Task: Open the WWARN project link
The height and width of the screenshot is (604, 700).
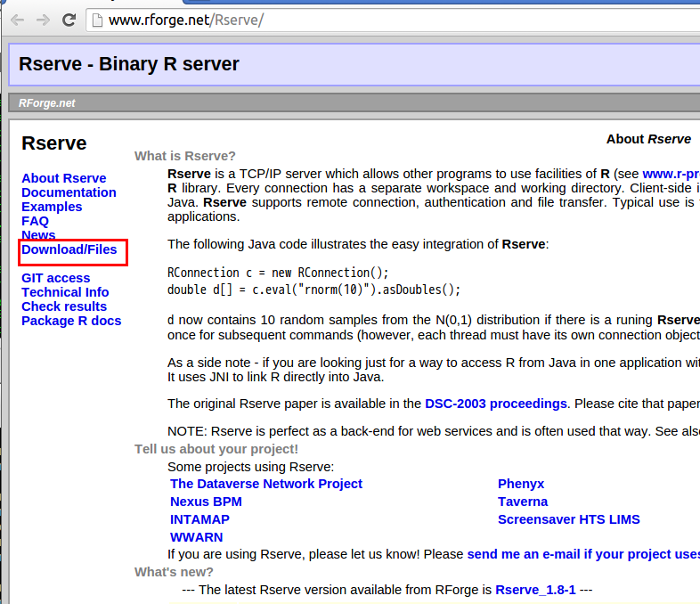Action: [x=197, y=537]
